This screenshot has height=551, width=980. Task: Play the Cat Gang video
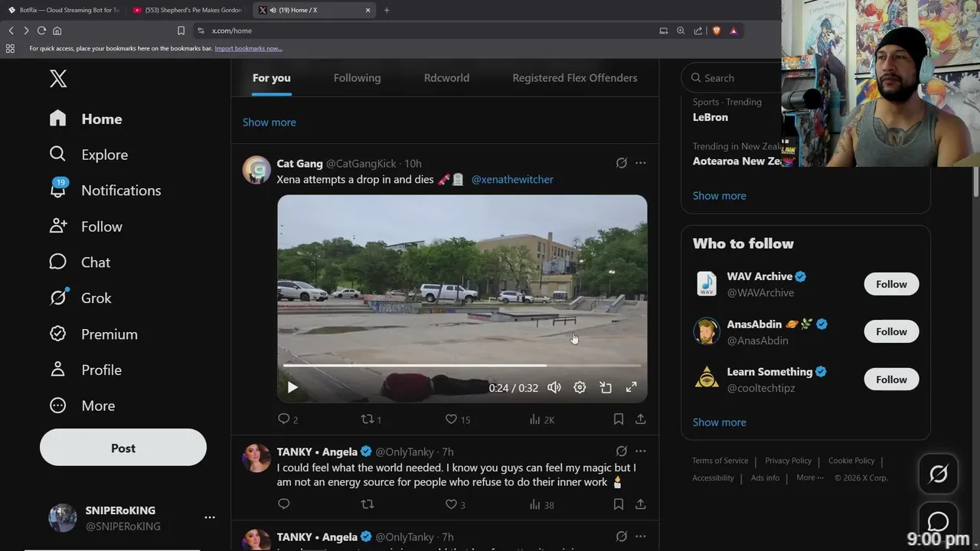coord(292,387)
